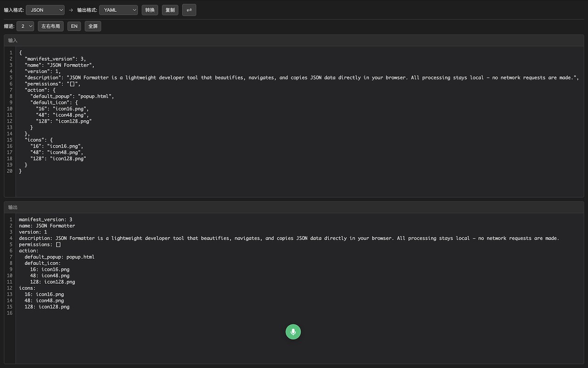Click output line icons:
588x368 pixels.
[x=27, y=288]
